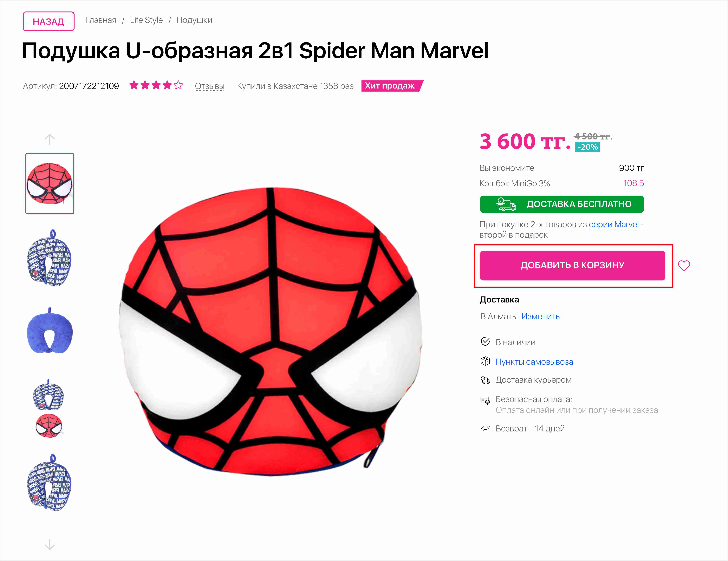Navigate to Подушки breadcrumb category
Screen dimensions: 728x561
pyautogui.click(x=194, y=20)
